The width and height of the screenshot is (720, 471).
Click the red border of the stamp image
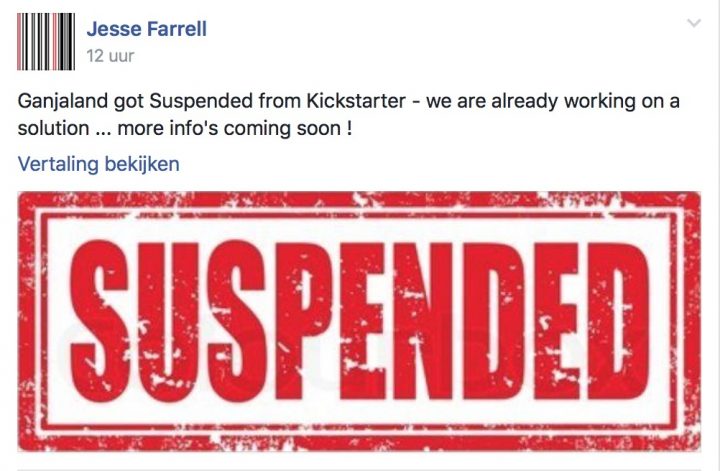tap(359, 199)
